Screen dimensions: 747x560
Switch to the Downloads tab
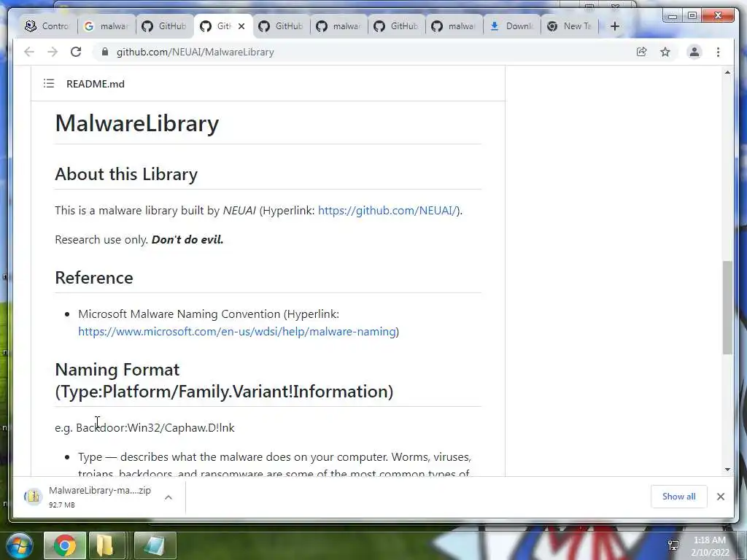511,26
